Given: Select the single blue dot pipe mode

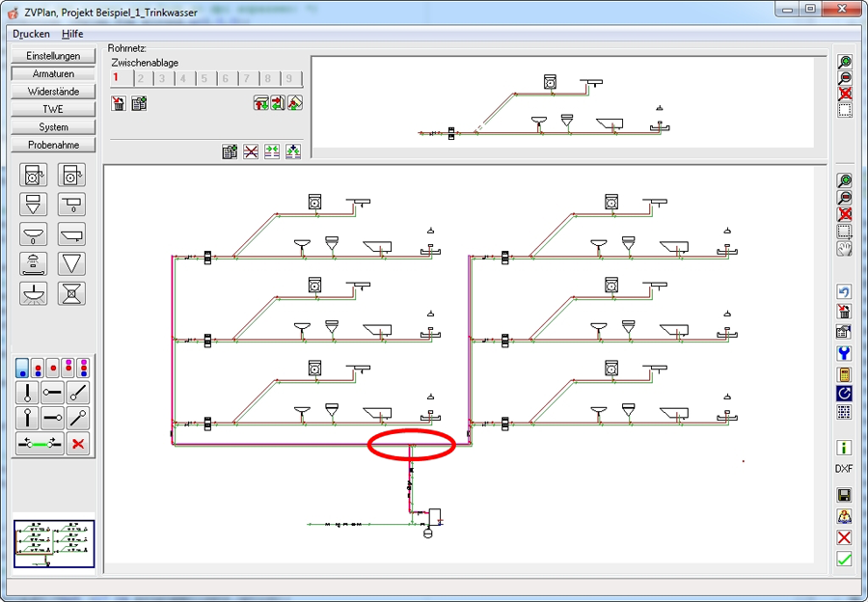Looking at the screenshot, I should pyautogui.click(x=21, y=368).
